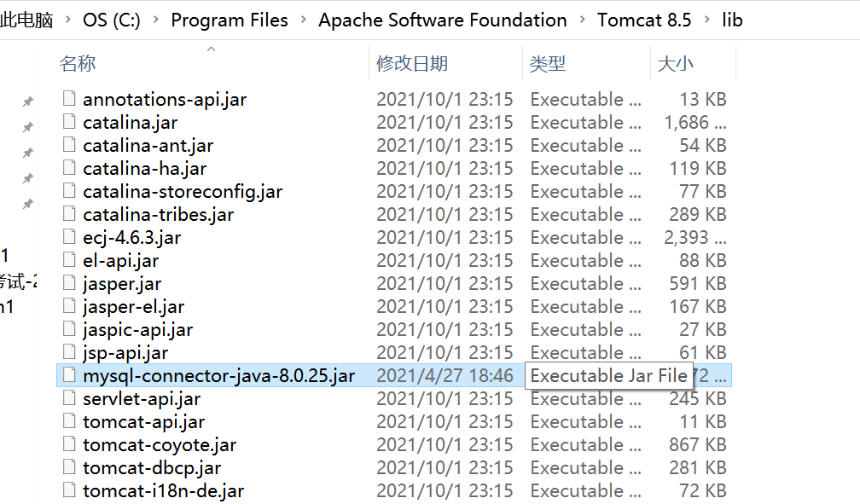Click the tomcat-dbcp.jar file icon

click(x=69, y=467)
